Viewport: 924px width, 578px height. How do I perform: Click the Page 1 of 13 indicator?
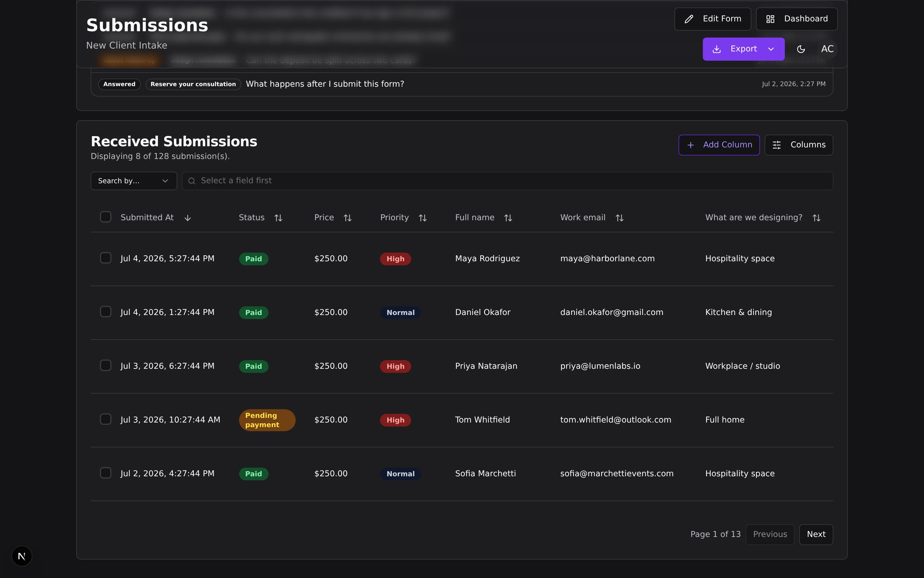[715, 534]
